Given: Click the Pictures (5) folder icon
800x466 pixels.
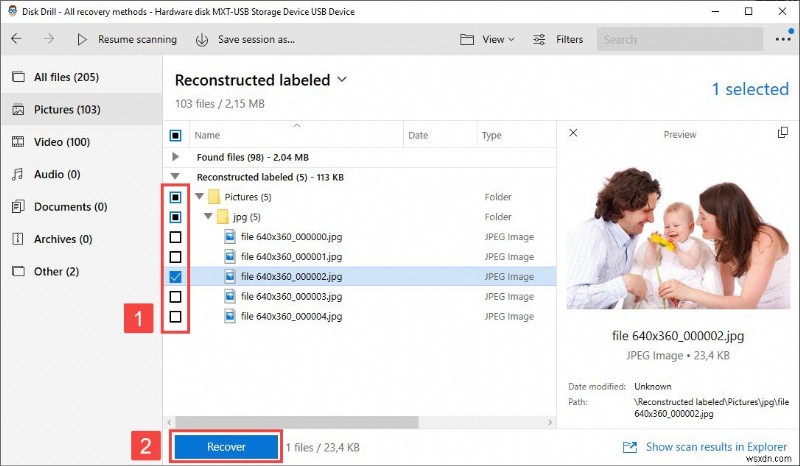Looking at the screenshot, I should 214,197.
